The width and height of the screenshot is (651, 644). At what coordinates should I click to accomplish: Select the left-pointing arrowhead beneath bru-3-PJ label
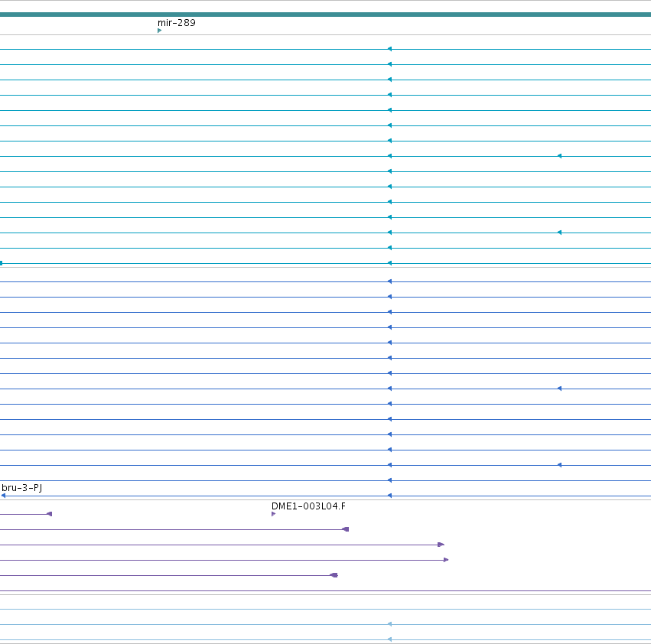3,496
